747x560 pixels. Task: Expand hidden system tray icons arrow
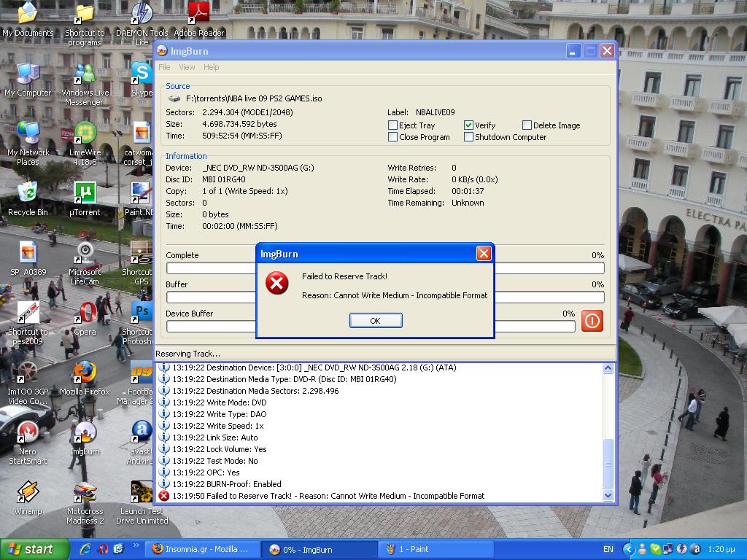pyautogui.click(x=628, y=549)
